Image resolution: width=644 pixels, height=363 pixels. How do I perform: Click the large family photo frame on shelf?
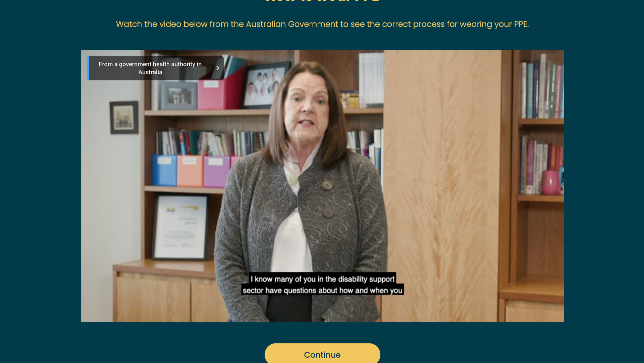266,85
